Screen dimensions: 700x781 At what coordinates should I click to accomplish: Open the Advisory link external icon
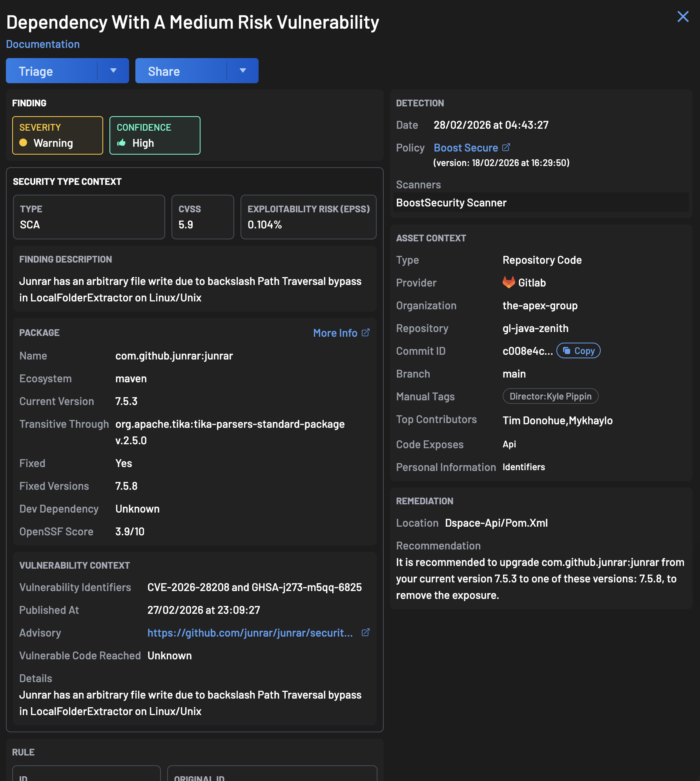click(x=366, y=632)
